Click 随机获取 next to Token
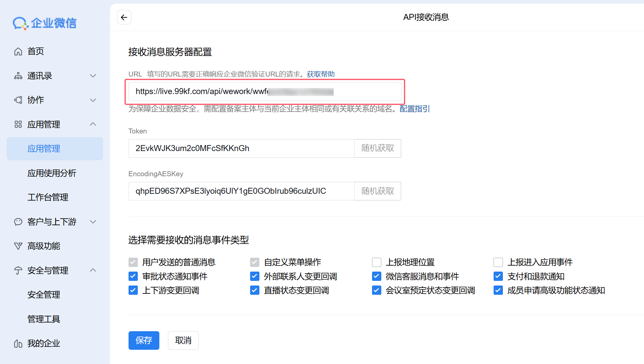 click(378, 148)
